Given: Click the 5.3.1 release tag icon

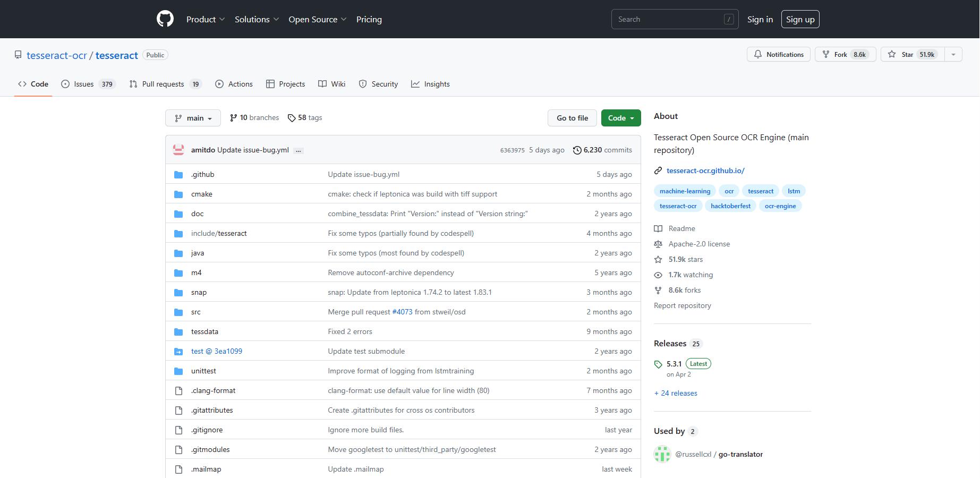Looking at the screenshot, I should tap(658, 364).
